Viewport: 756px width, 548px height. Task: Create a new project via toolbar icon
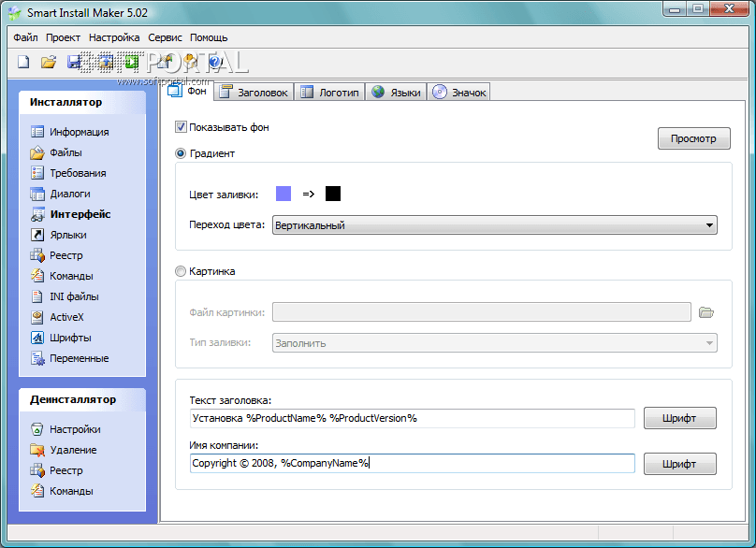[x=23, y=62]
